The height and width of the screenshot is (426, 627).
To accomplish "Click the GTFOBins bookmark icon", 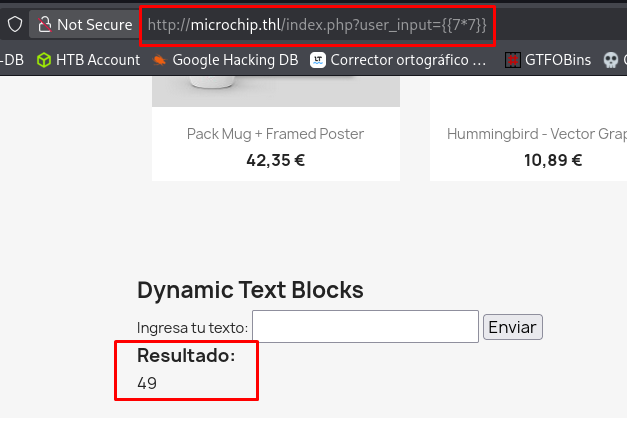I will point(513,60).
